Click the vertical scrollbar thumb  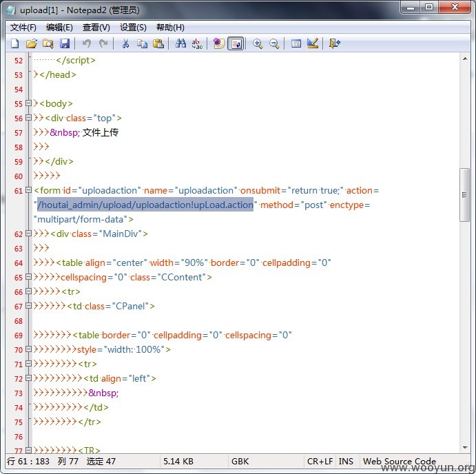[x=464, y=195]
